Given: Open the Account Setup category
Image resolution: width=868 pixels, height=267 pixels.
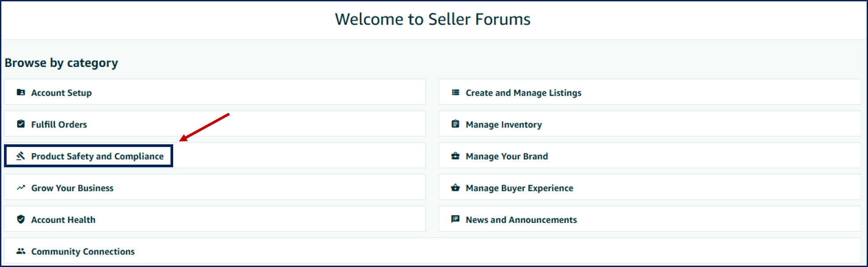Looking at the screenshot, I should [215, 92].
